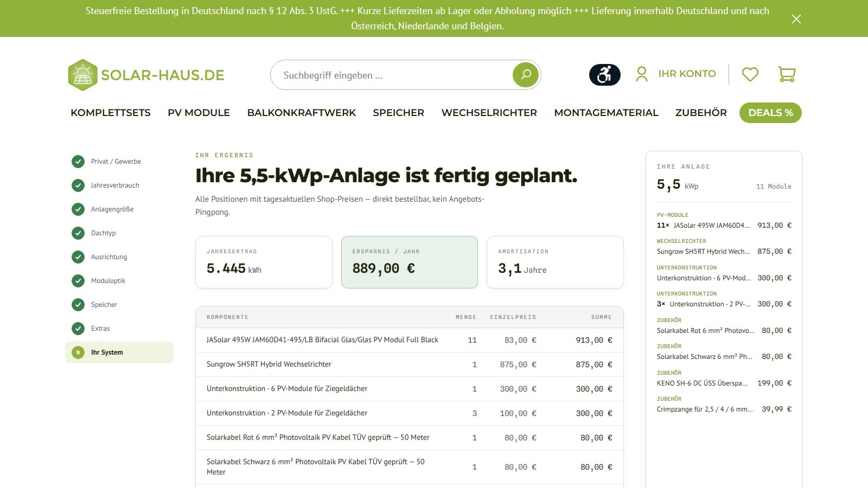Click the search magnifier button
The image size is (868, 488).
(x=526, y=75)
